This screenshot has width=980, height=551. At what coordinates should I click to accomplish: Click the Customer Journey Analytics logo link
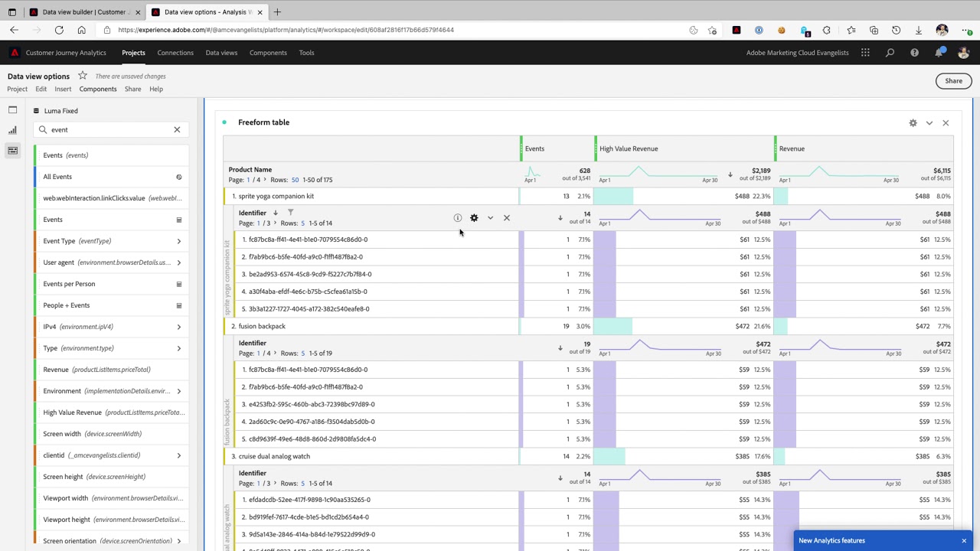coord(58,53)
